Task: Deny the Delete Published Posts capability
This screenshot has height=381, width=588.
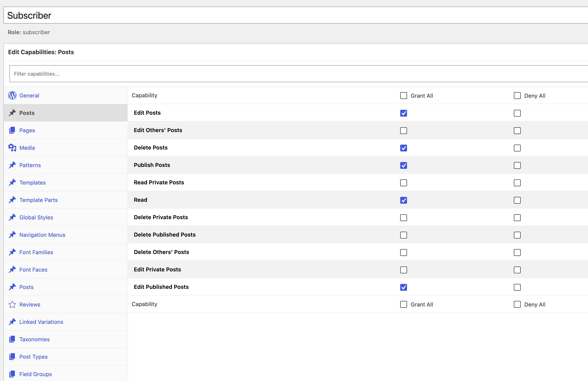Action: (517, 235)
